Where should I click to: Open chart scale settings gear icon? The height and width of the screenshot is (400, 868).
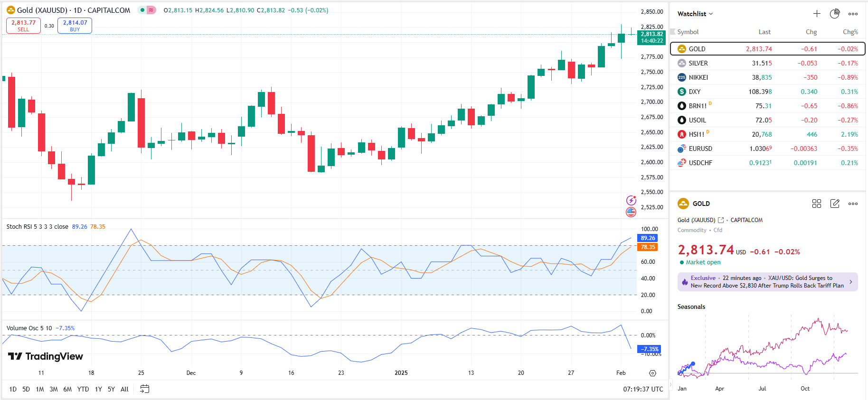point(652,373)
